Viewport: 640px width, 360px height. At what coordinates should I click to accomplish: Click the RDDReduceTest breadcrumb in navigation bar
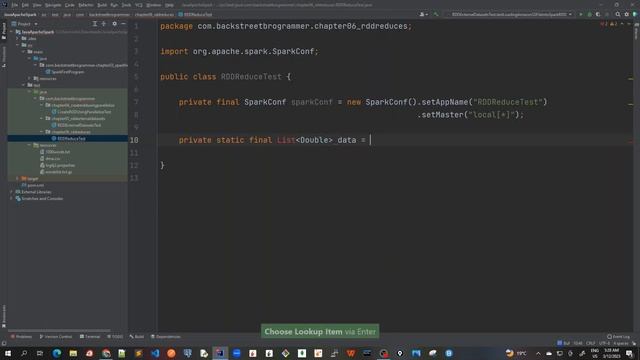[x=196, y=15]
